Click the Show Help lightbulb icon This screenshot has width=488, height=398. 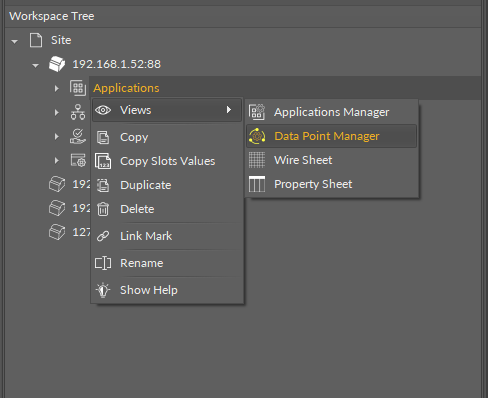[103, 290]
